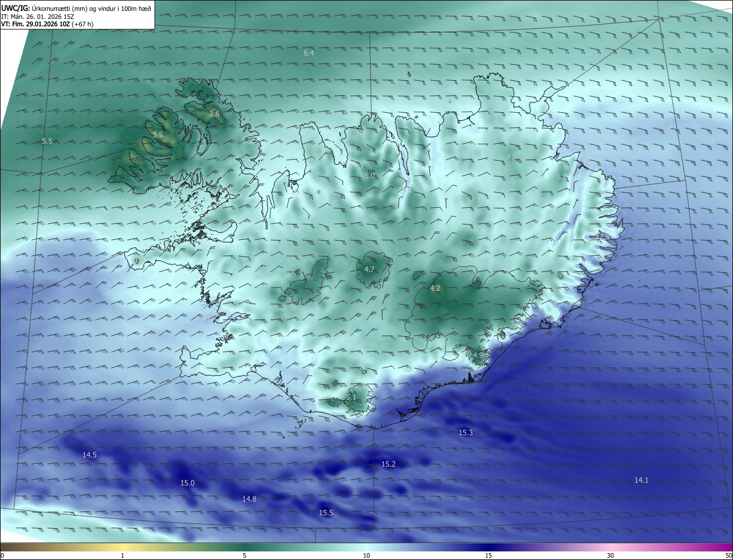
Task: Select the 4.2 value on Vatnajökull
Action: [x=435, y=289]
